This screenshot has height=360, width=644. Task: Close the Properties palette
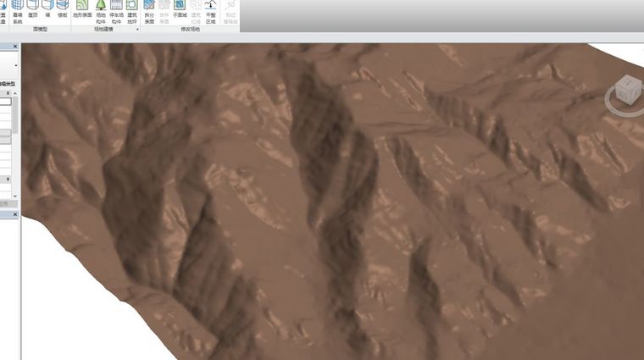[15, 47]
